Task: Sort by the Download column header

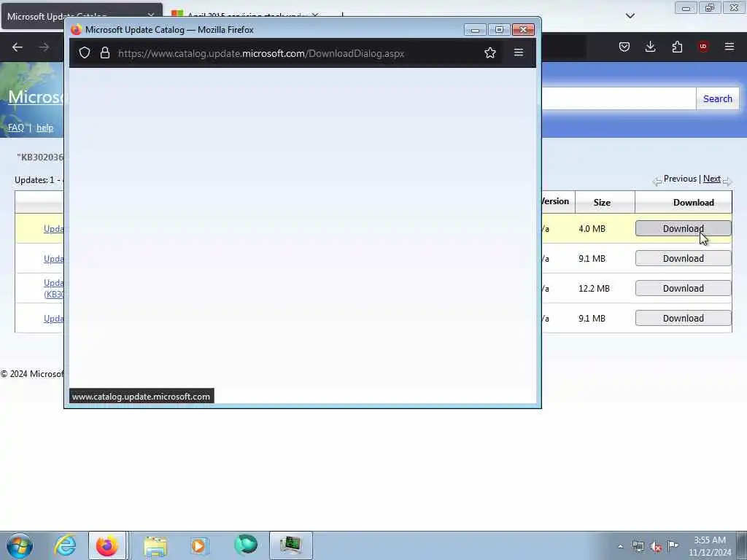Action: (693, 203)
